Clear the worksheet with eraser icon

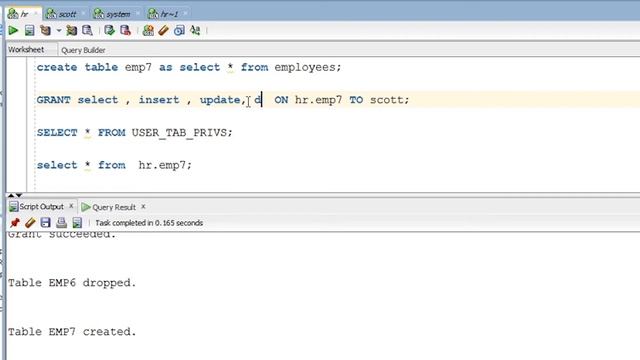[x=163, y=30]
